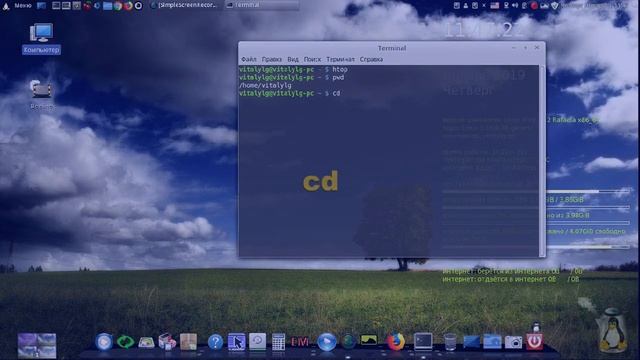Launch the terminal screen icon in dock
Screen dimensions: 640x360
click(x=423, y=341)
